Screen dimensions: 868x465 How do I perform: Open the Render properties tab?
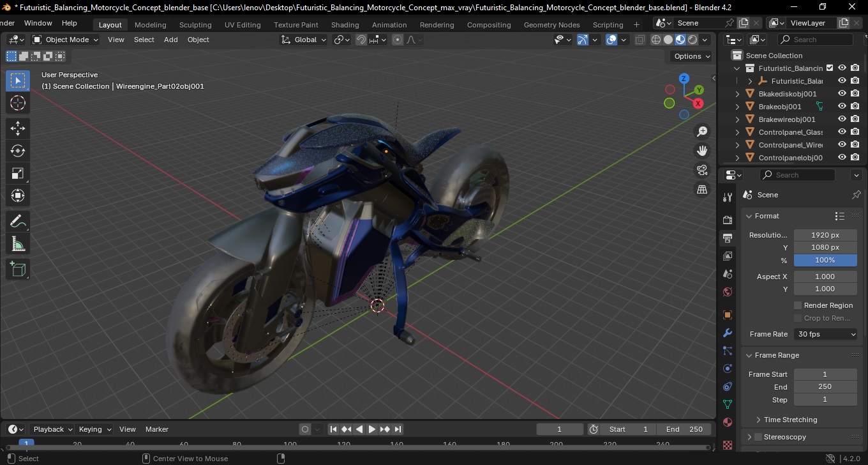[x=728, y=220]
